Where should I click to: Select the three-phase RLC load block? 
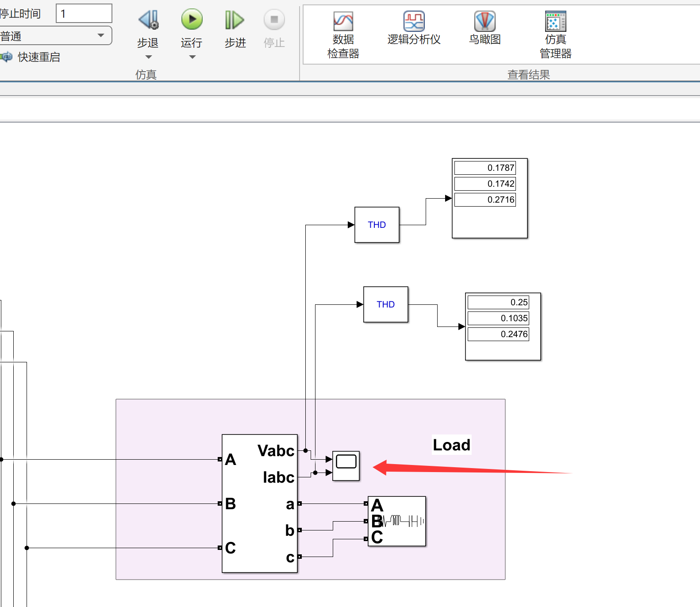(397, 521)
